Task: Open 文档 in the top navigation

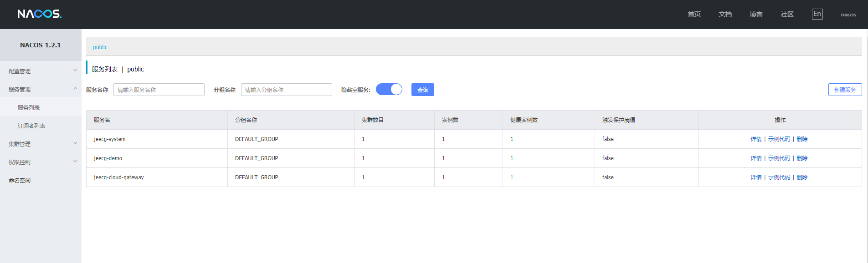Action: [x=725, y=14]
